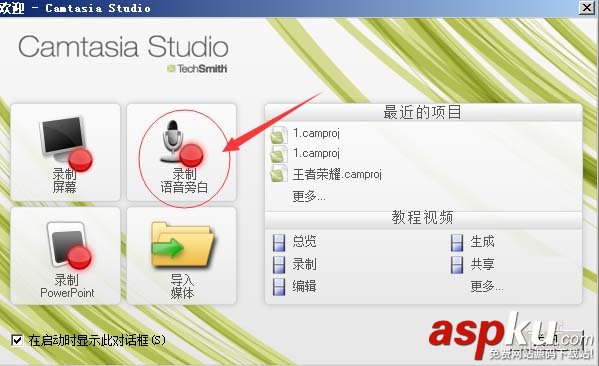The width and height of the screenshot is (599, 366).
Task: Click the 录制 tutorial video icon
Action: tap(279, 265)
